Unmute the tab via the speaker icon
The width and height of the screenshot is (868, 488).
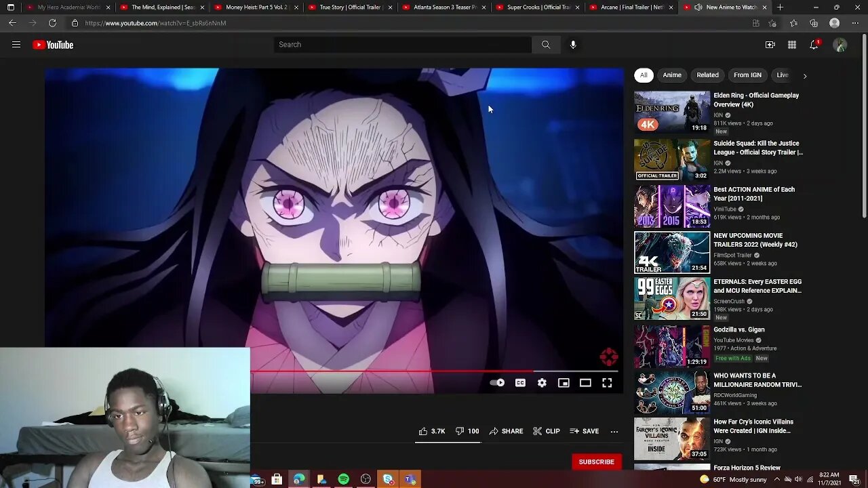coord(698,7)
